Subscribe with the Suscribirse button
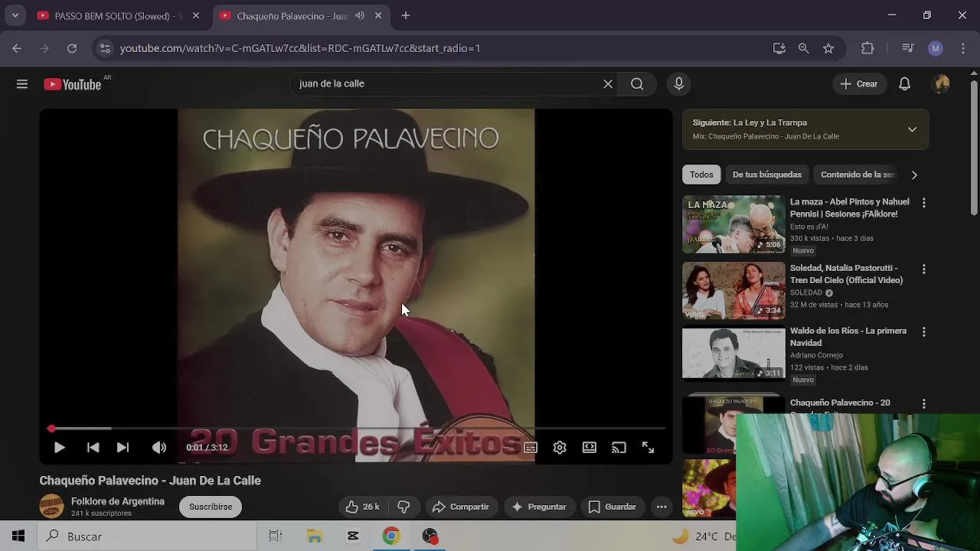The height and width of the screenshot is (551, 980). (x=211, y=507)
